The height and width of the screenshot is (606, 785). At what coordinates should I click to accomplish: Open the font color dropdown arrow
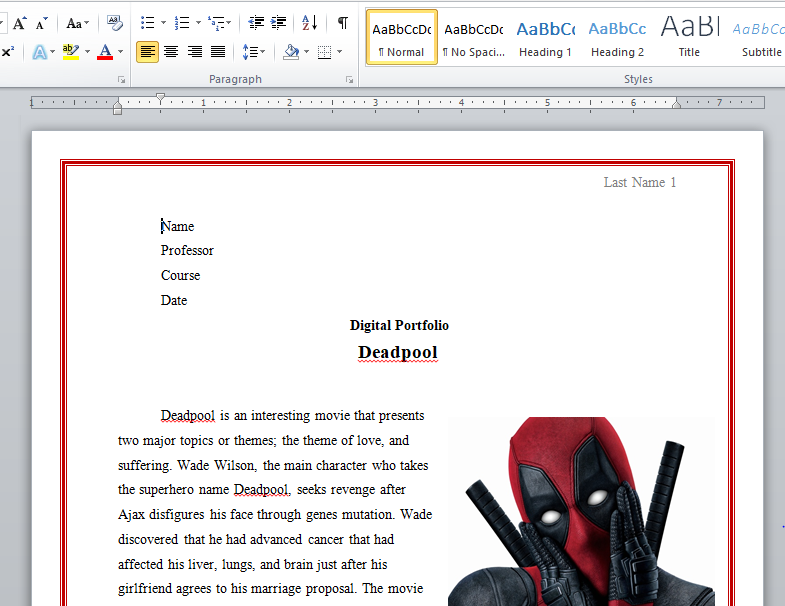coord(120,52)
